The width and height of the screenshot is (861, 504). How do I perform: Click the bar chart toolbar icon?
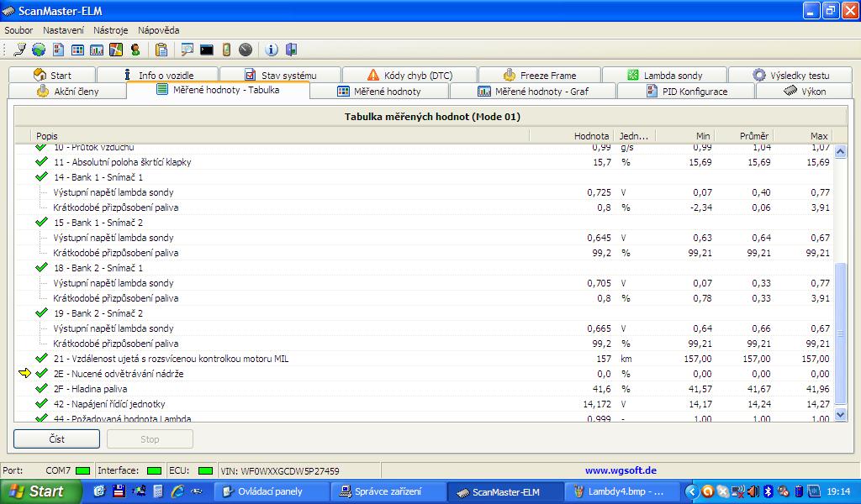[97, 50]
